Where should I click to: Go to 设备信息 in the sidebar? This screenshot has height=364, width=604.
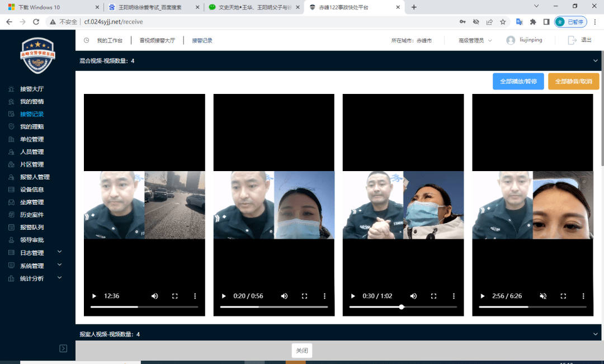(x=31, y=190)
